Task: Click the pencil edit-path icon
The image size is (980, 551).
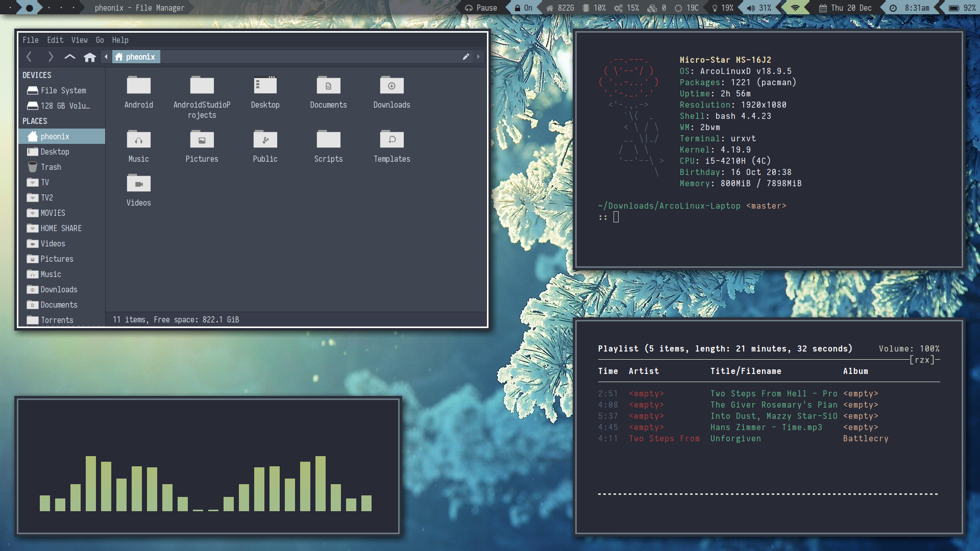Action: point(465,57)
